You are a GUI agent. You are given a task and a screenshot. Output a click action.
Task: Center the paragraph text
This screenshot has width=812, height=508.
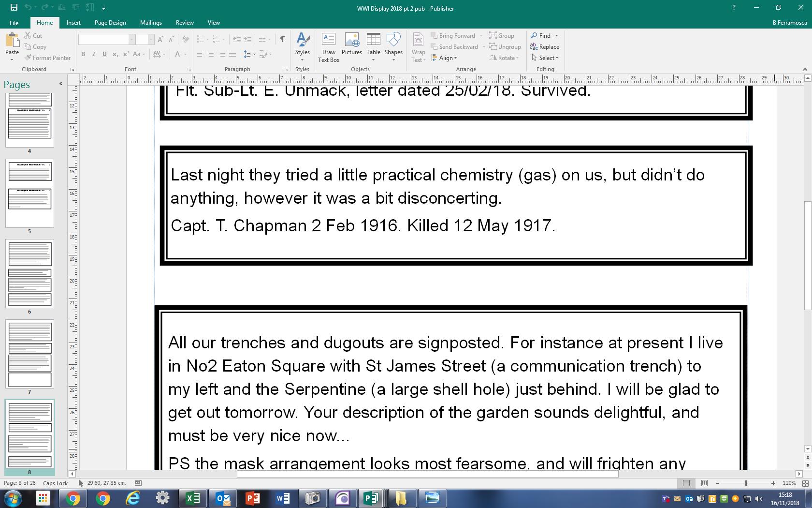coord(211,54)
